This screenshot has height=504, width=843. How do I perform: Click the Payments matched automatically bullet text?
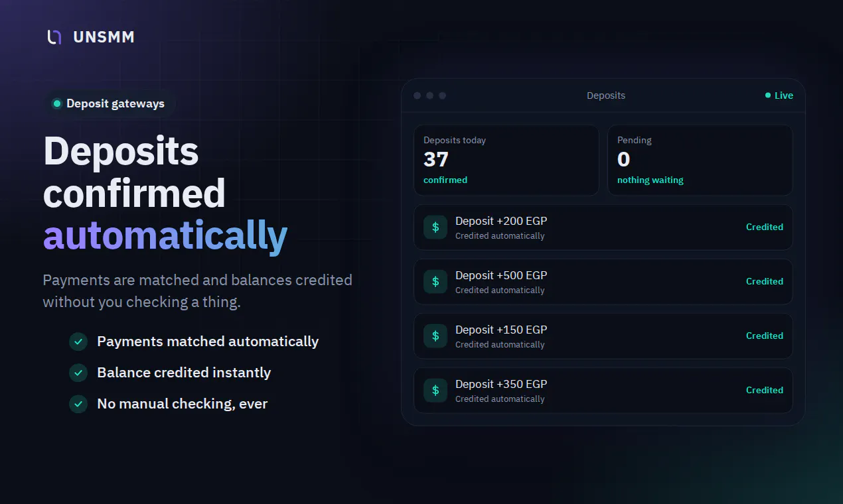pyautogui.click(x=208, y=342)
